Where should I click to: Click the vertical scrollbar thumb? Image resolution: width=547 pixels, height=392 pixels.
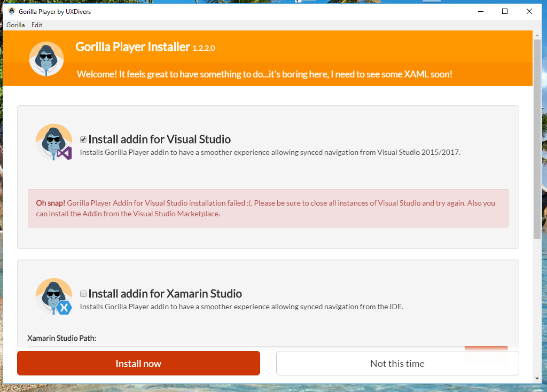[x=537, y=139]
